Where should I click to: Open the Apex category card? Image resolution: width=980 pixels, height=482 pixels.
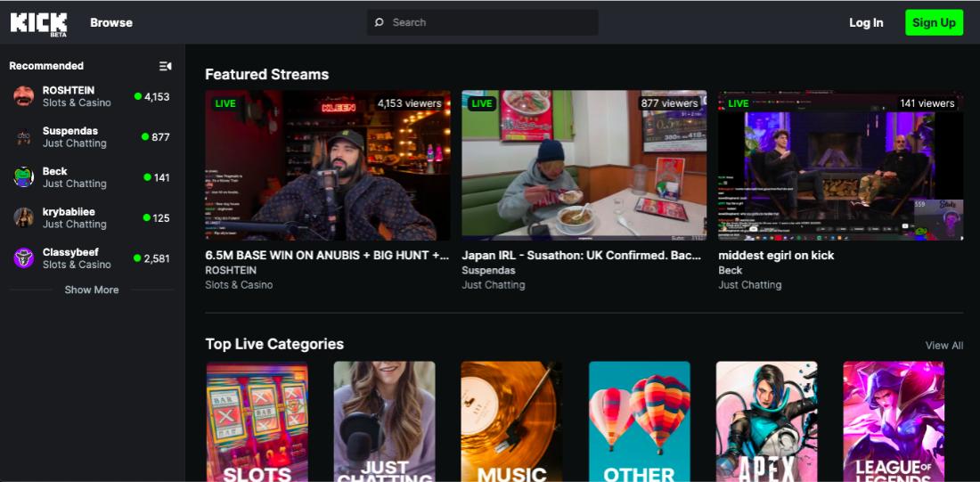pyautogui.click(x=766, y=421)
